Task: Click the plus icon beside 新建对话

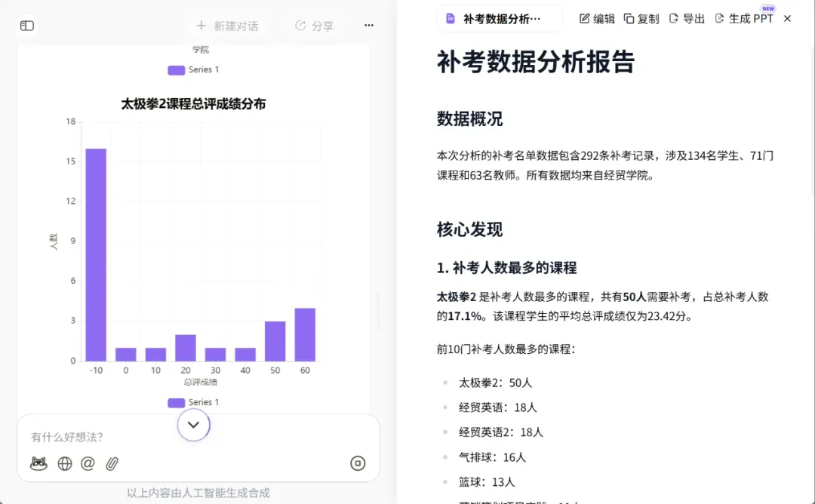Action: pos(201,26)
